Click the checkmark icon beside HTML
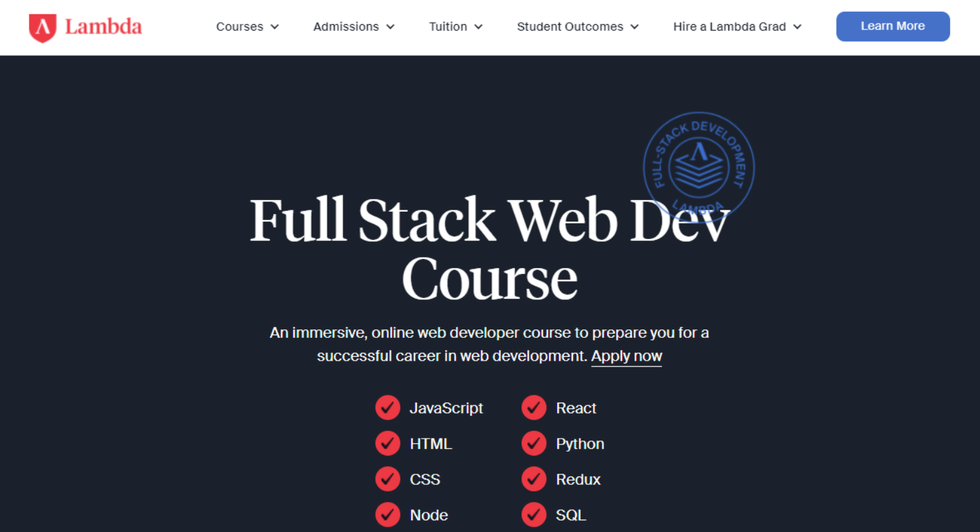The width and height of the screenshot is (980, 532). 387,443
